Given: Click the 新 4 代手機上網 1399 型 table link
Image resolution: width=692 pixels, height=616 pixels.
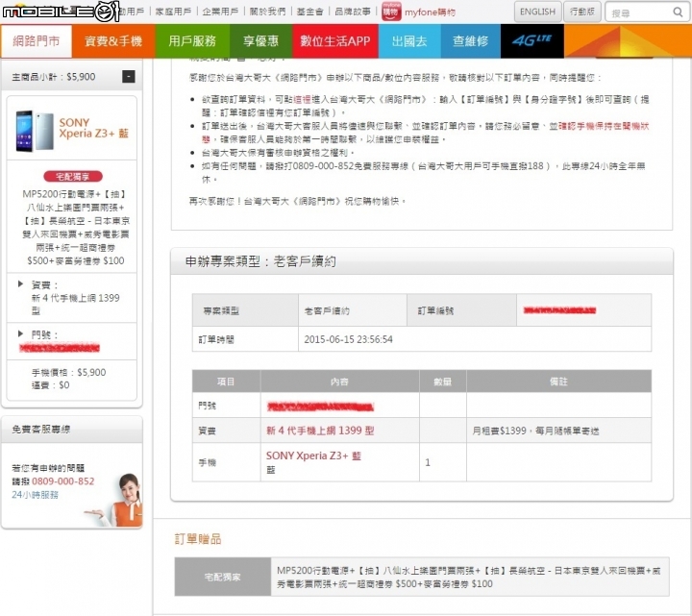Looking at the screenshot, I should [320, 431].
